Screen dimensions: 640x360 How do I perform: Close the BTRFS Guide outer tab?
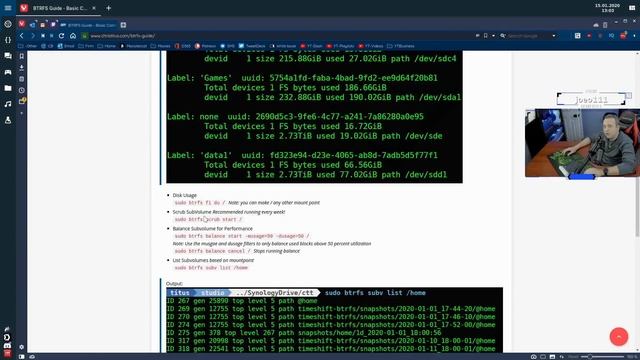point(94,8)
